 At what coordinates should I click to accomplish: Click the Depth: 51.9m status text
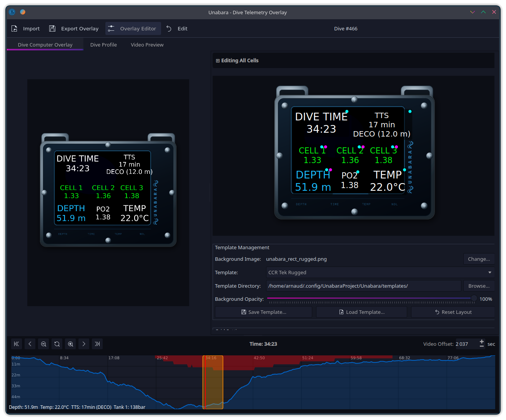[23, 407]
